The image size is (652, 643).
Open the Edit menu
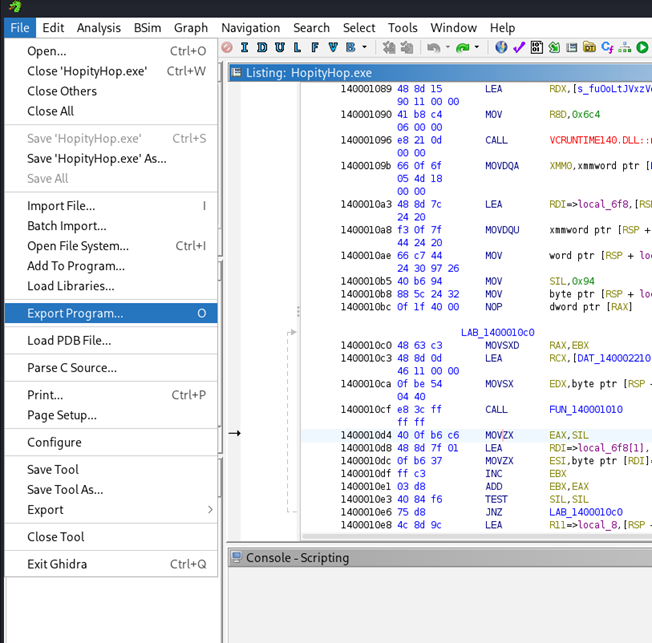53,27
